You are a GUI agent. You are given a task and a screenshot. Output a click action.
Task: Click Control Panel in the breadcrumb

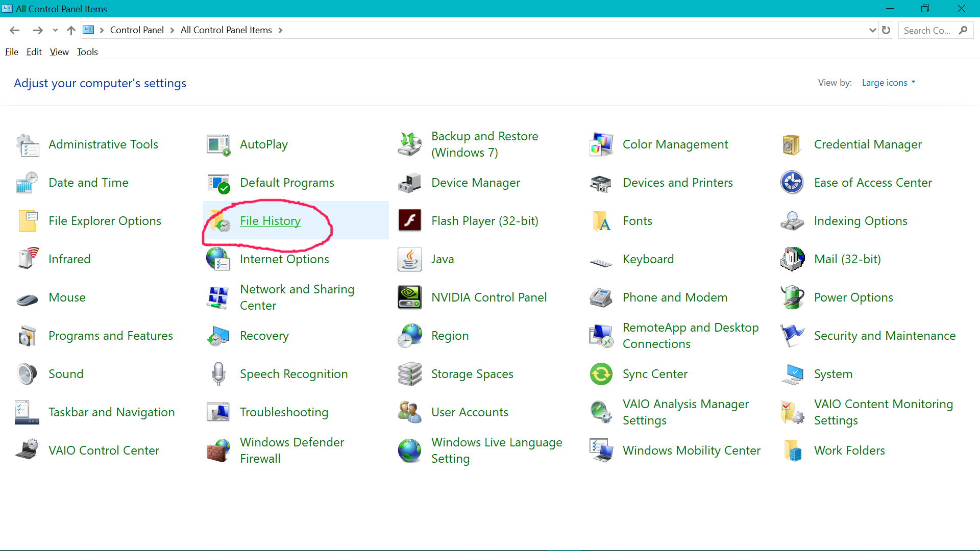[x=137, y=30]
